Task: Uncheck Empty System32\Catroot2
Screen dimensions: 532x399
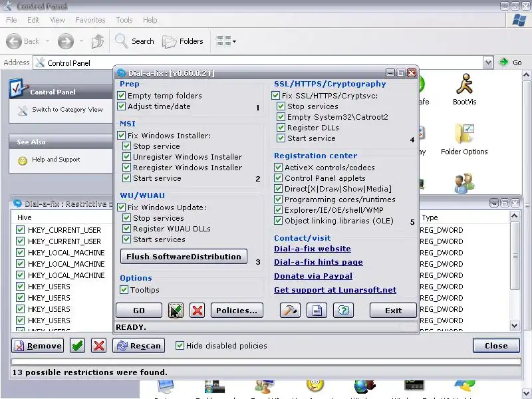Action: point(281,117)
